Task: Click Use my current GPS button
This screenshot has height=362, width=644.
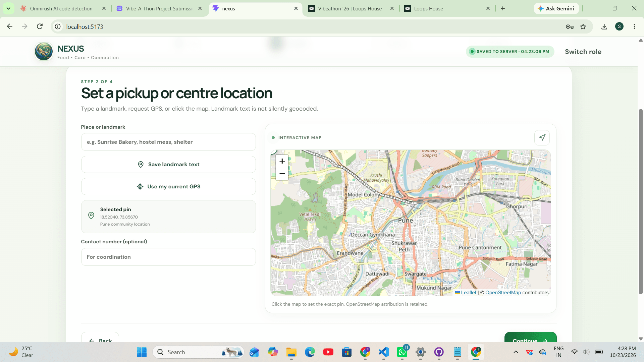Action: point(168,187)
